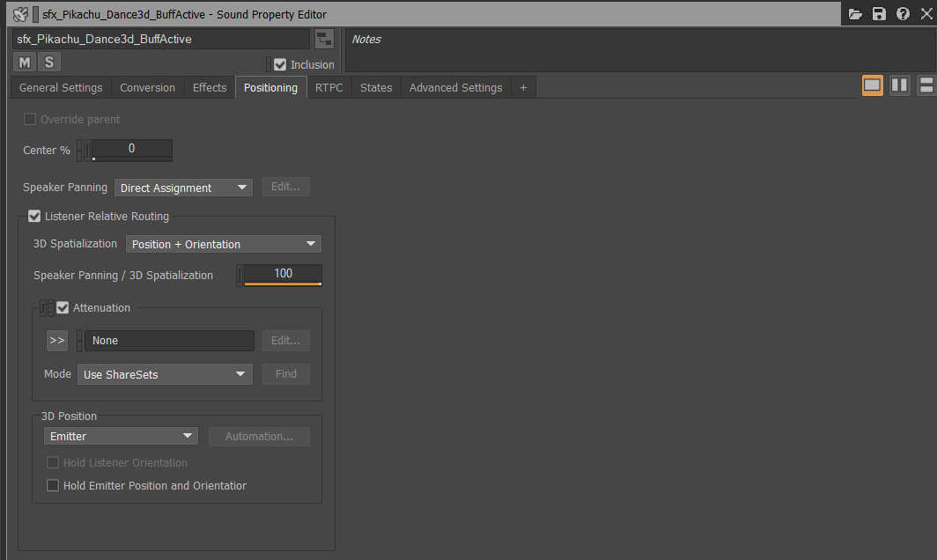Click the link indicator beside Inclusion checkbox
This screenshot has width=937, height=560.
[x=269, y=64]
